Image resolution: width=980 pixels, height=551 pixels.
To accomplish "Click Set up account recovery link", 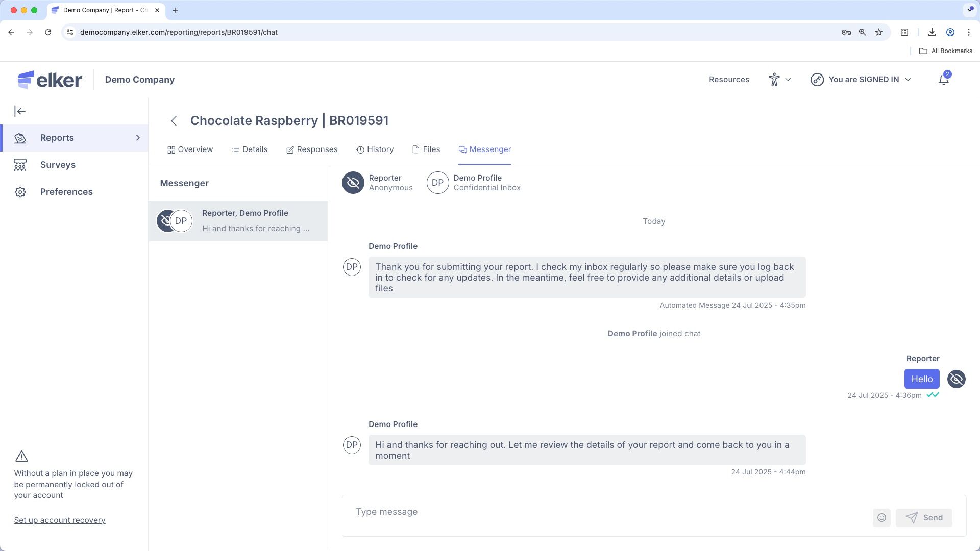I will tap(60, 520).
